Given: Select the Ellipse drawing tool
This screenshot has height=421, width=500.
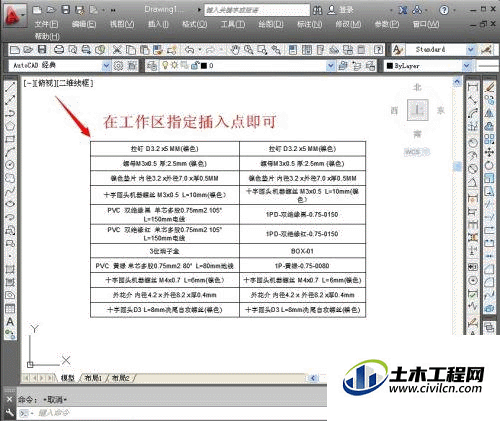Looking at the screenshot, I should (10, 204).
